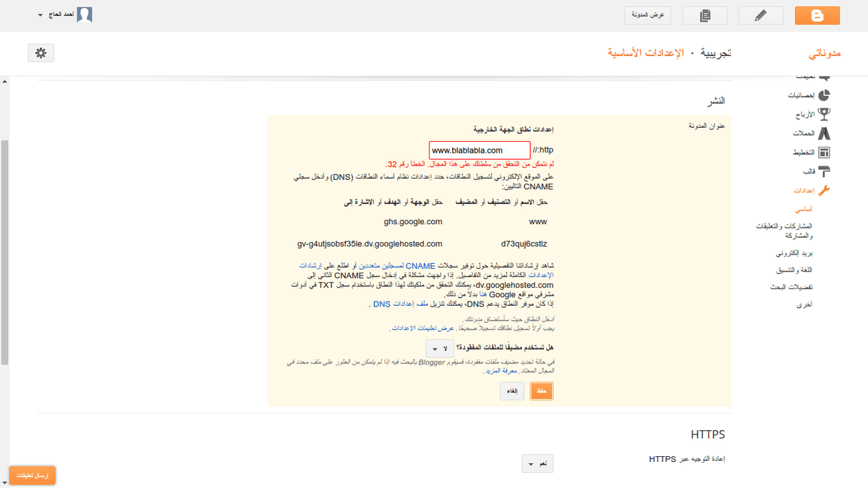Click the orange wrench icon for إعدادات

tap(825, 190)
